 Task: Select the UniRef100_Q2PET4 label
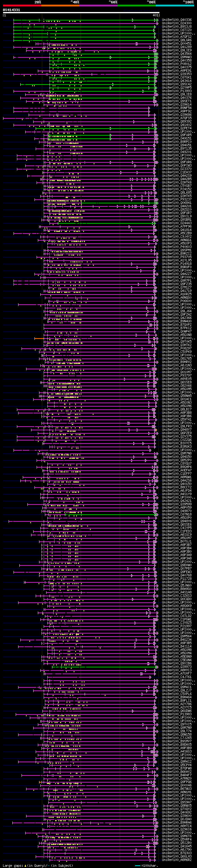coord(177,128)
